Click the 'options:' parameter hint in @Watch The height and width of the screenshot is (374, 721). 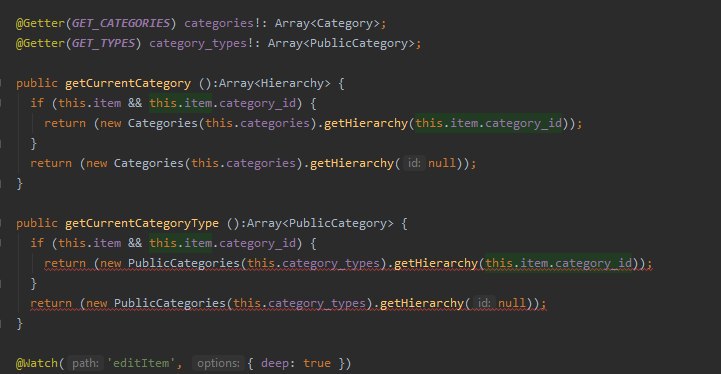218,363
